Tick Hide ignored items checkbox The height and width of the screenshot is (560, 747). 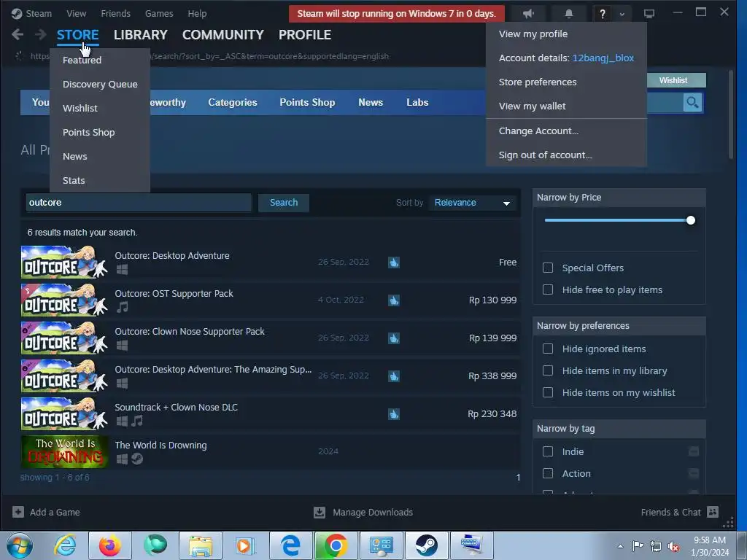click(548, 349)
